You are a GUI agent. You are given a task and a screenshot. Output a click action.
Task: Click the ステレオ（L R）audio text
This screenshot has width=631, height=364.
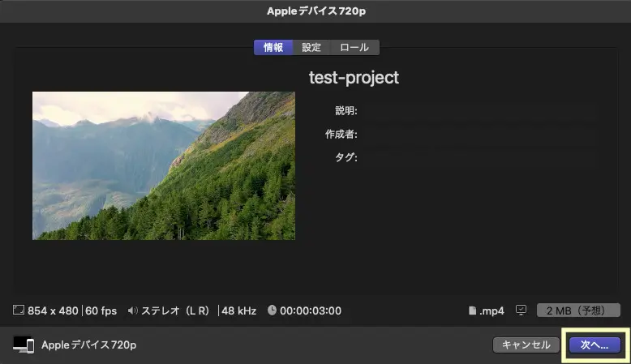click(x=175, y=311)
